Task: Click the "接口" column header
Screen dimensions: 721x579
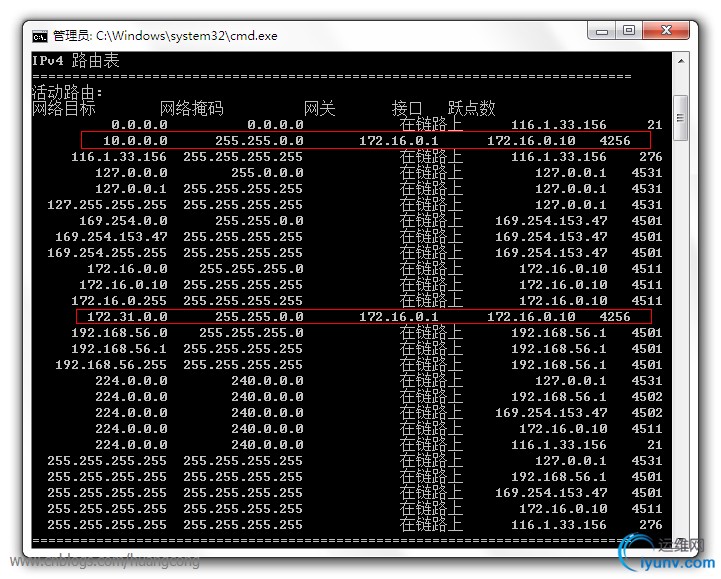Action: coord(407,109)
